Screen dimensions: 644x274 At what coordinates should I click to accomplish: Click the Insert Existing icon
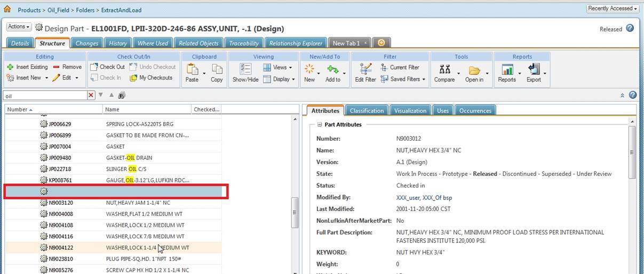tap(10, 67)
